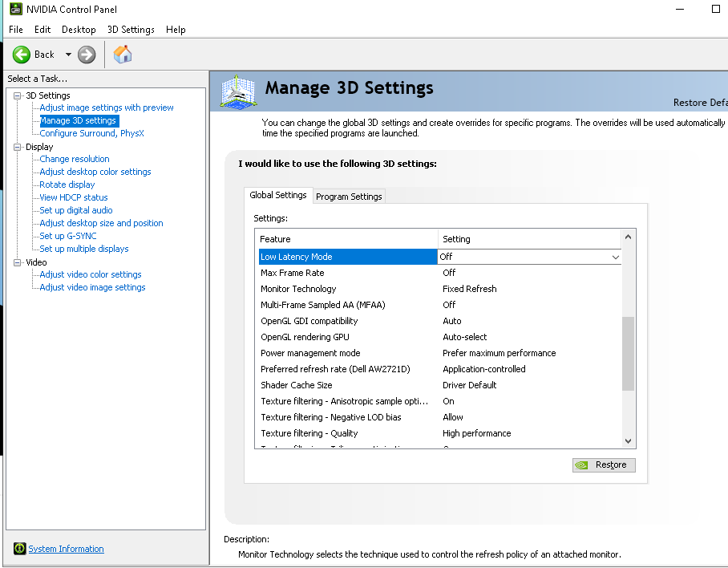The image size is (728, 568).
Task: Select Manage 3D settings in task tree
Action: (x=78, y=121)
